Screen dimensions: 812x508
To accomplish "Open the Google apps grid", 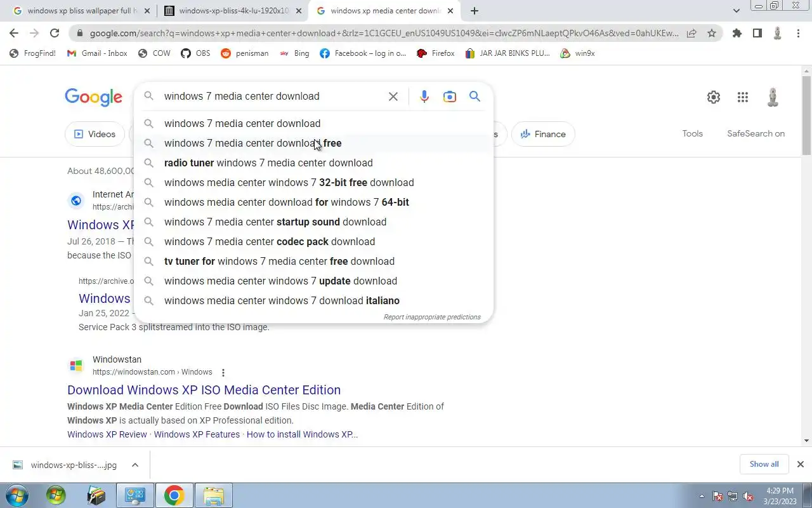I will tap(743, 97).
